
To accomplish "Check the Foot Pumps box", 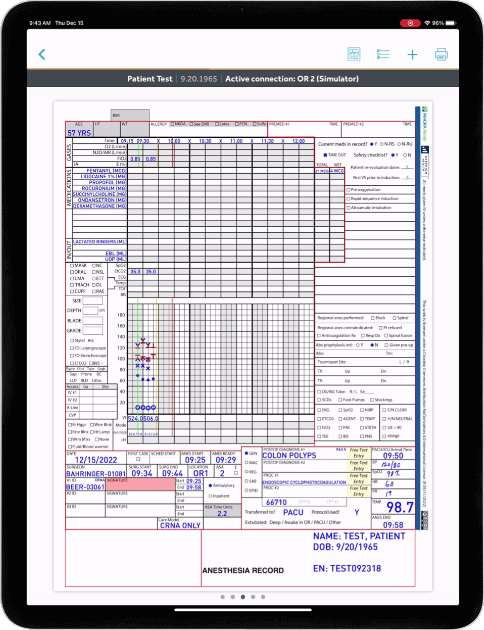I will click(x=340, y=400).
